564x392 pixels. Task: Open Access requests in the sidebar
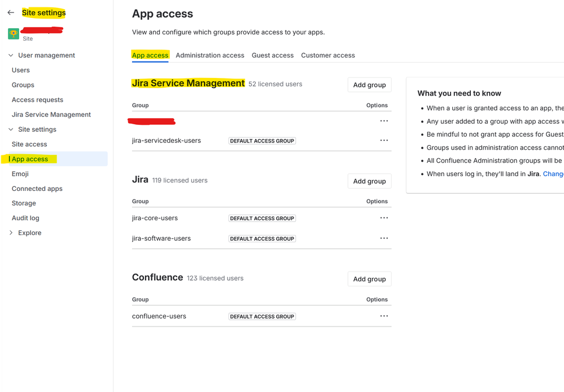[37, 100]
